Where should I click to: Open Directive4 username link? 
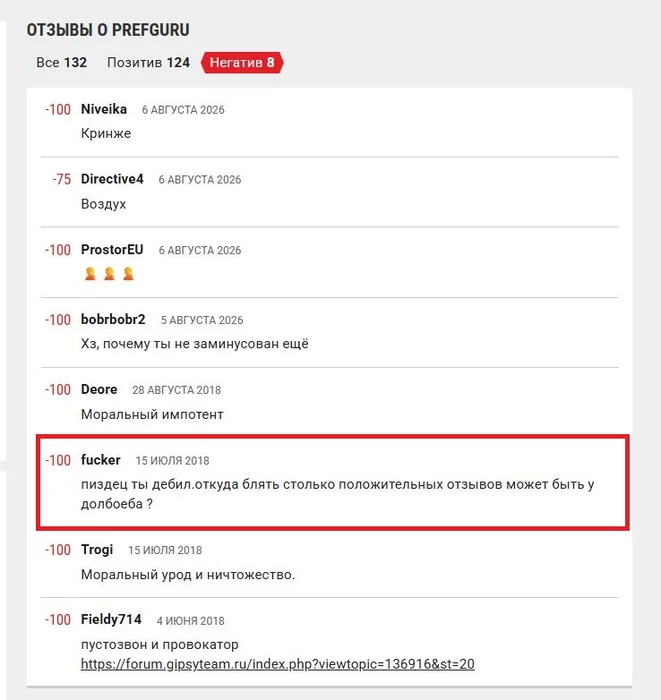click(112, 179)
